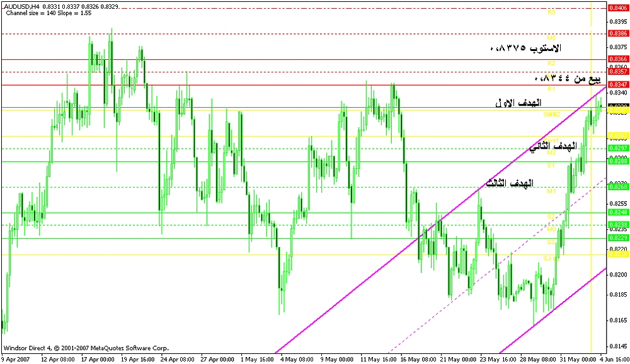Click the green 0.8238 price tag
The image size is (630, 364).
pos(619,225)
